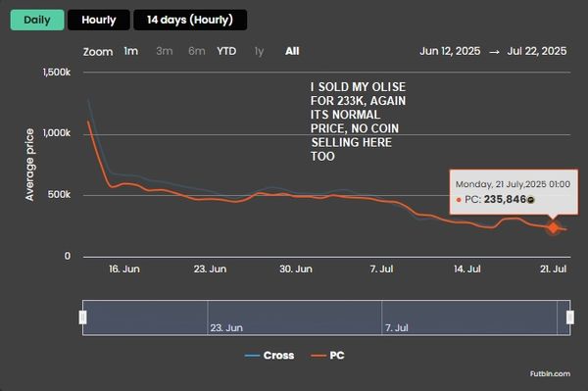The width and height of the screenshot is (588, 391).
Task: Set zoom range to YTD
Action: click(x=226, y=51)
